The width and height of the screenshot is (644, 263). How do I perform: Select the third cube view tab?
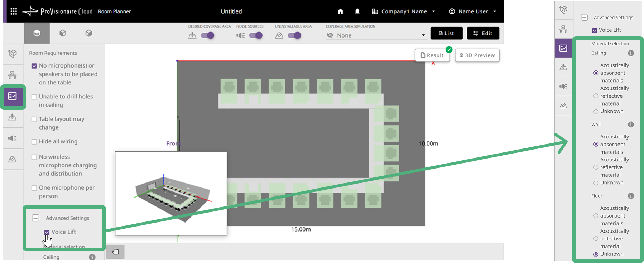click(x=89, y=33)
